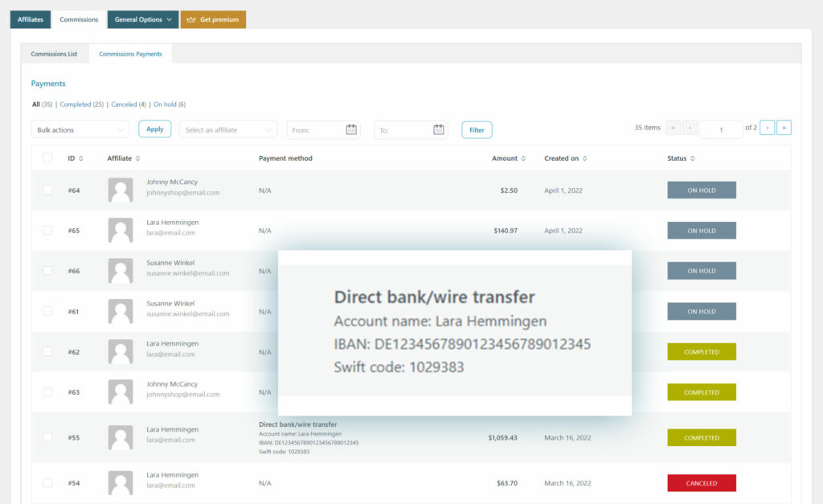Image resolution: width=823 pixels, height=504 pixels.
Task: Check the box for payment #64
Action: (47, 190)
